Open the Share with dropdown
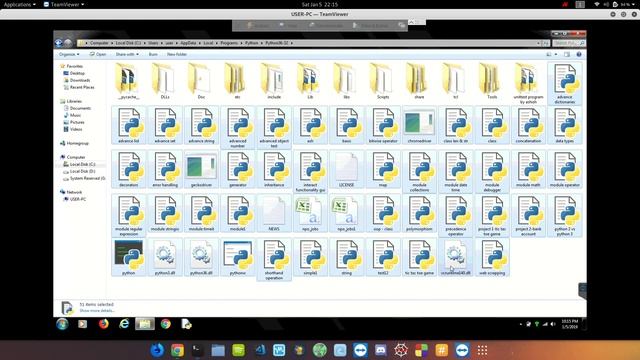 click(x=127, y=54)
